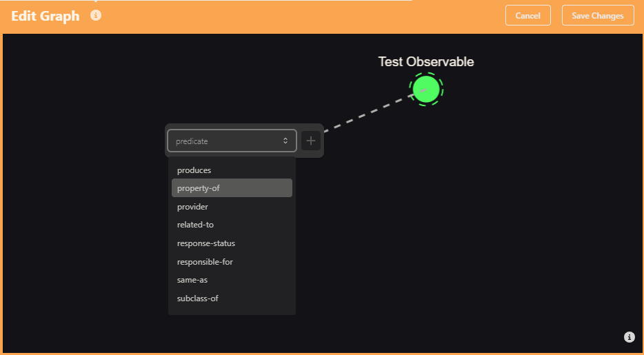Click the Cancel button
The height and width of the screenshot is (355, 644).
pos(527,16)
